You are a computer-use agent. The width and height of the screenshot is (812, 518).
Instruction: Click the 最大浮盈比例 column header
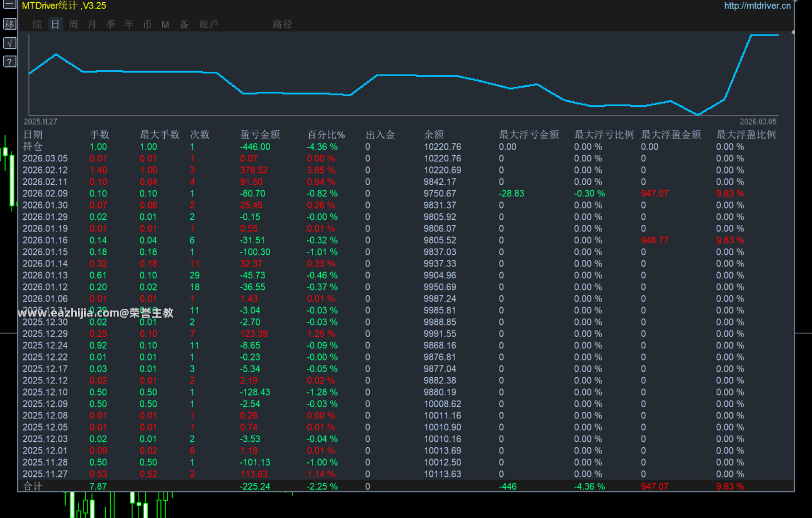(746, 135)
